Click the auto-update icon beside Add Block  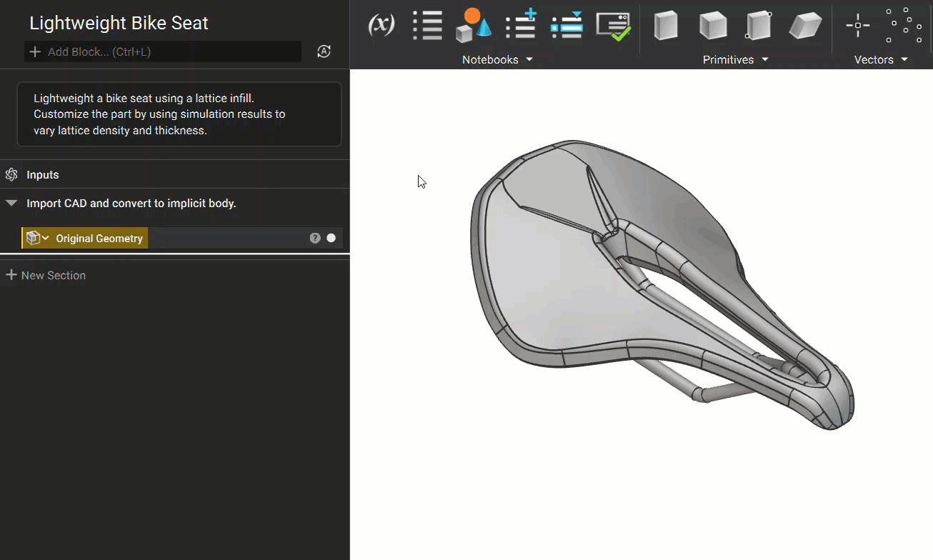click(324, 51)
